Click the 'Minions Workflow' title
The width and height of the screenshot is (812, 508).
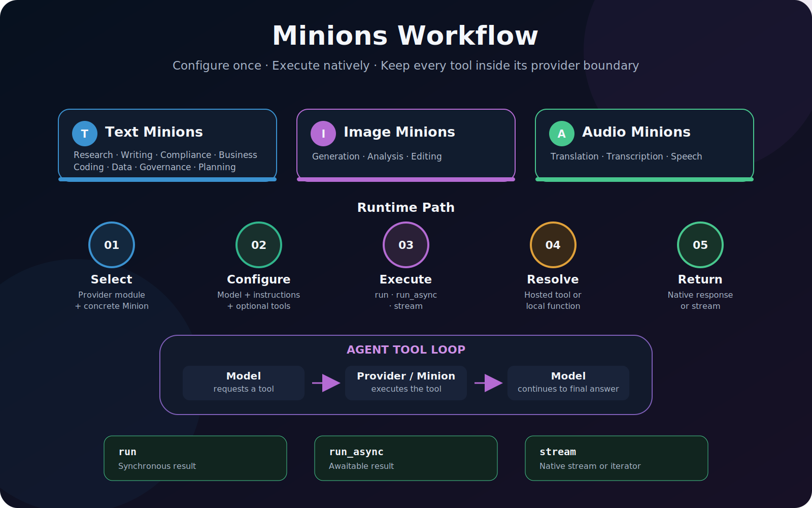click(405, 36)
